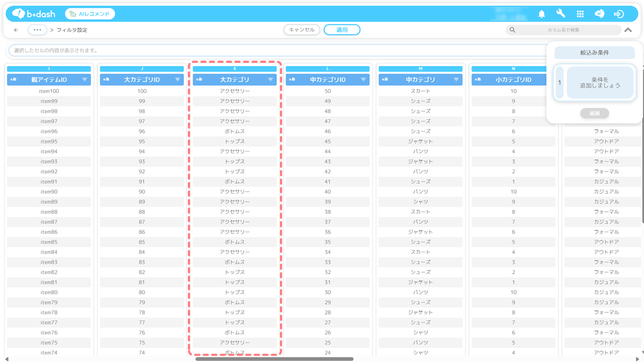This screenshot has height=362, width=644.
Task: Open filter menu for 中カテゴリ column
Action: click(456, 80)
